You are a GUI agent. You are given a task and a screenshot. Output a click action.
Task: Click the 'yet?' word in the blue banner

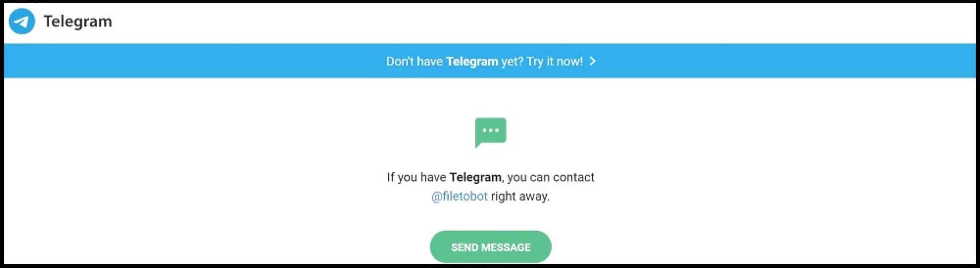click(x=512, y=62)
